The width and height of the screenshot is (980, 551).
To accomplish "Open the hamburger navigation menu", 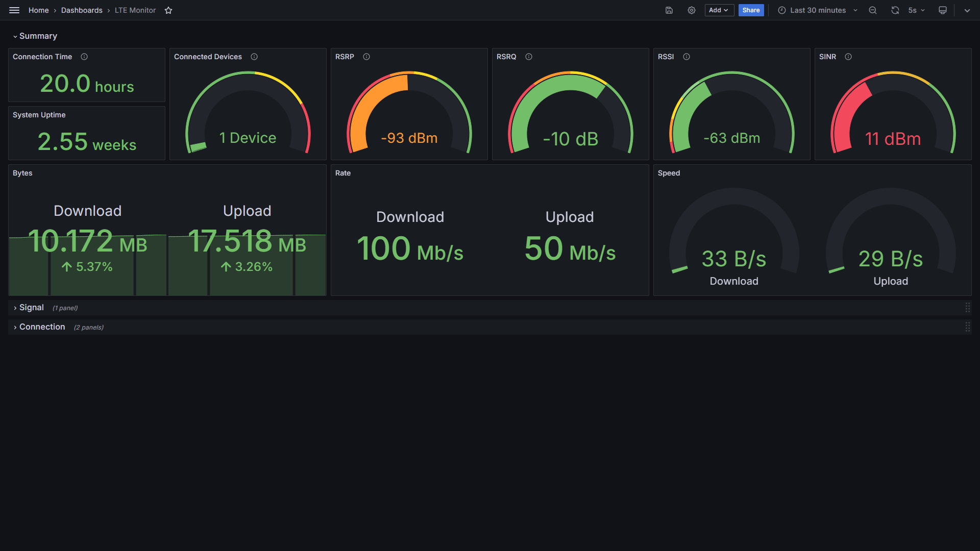I will (14, 10).
